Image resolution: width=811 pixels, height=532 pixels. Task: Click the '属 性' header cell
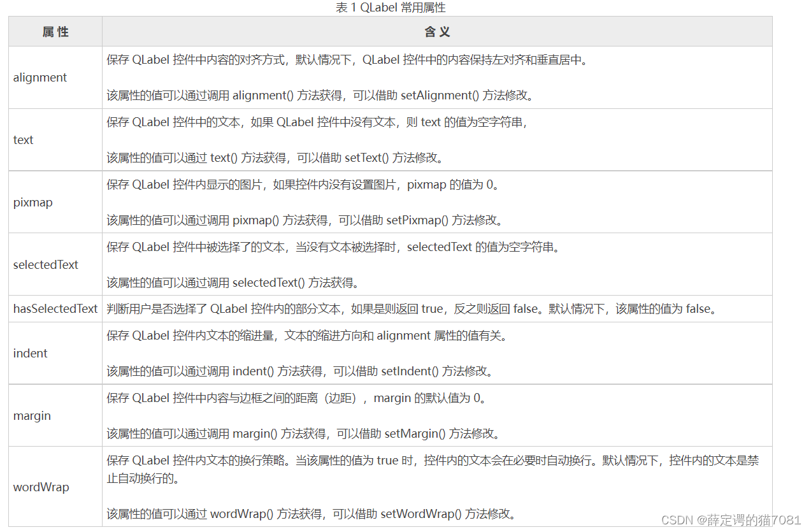[x=55, y=31]
